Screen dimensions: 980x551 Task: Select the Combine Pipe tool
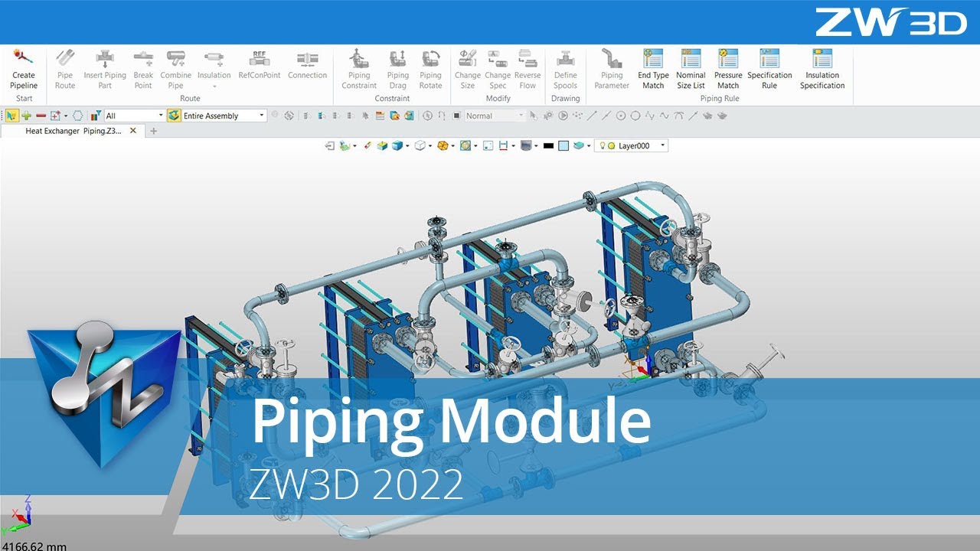pos(176,70)
